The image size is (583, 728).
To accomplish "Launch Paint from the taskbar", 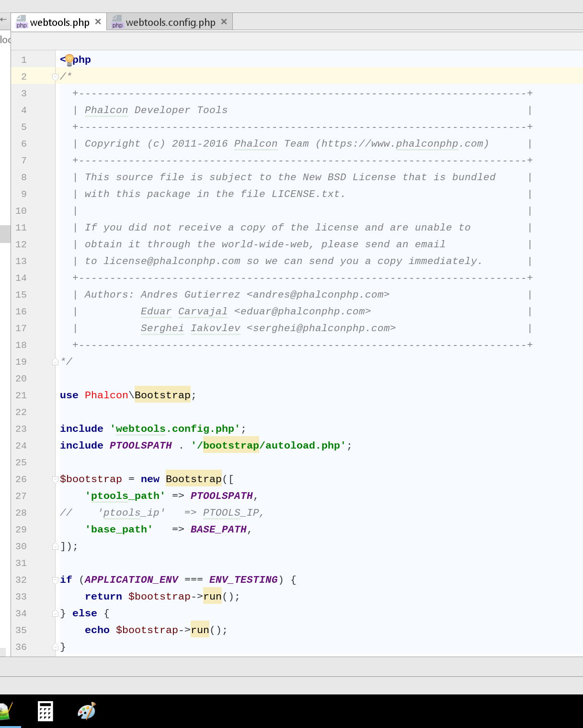I will tap(87, 711).
